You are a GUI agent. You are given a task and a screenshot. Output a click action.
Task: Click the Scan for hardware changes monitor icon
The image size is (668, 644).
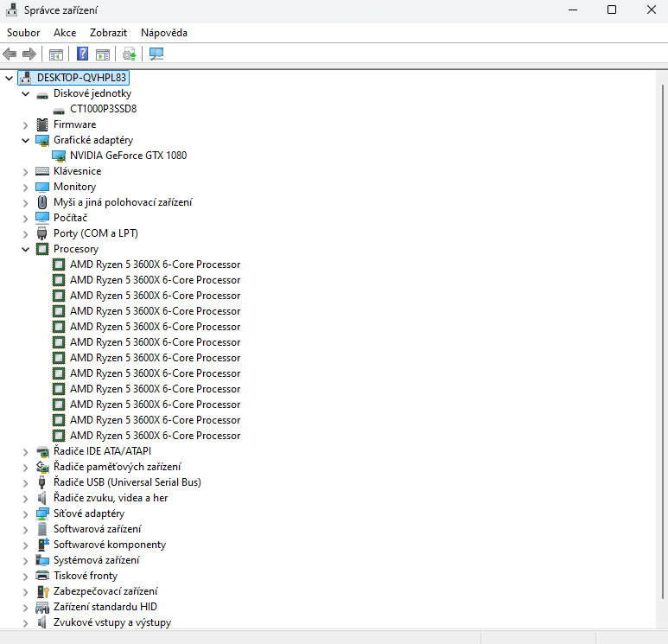tap(156, 54)
